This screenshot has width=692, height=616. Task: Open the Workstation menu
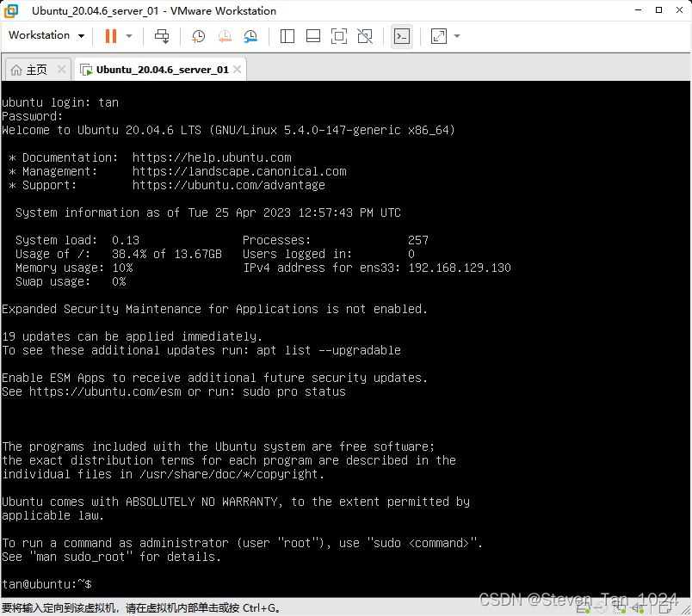[x=46, y=35]
